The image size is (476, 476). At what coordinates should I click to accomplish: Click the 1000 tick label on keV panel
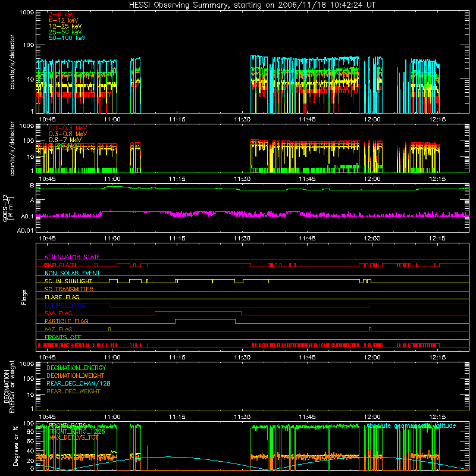pos(27,12)
